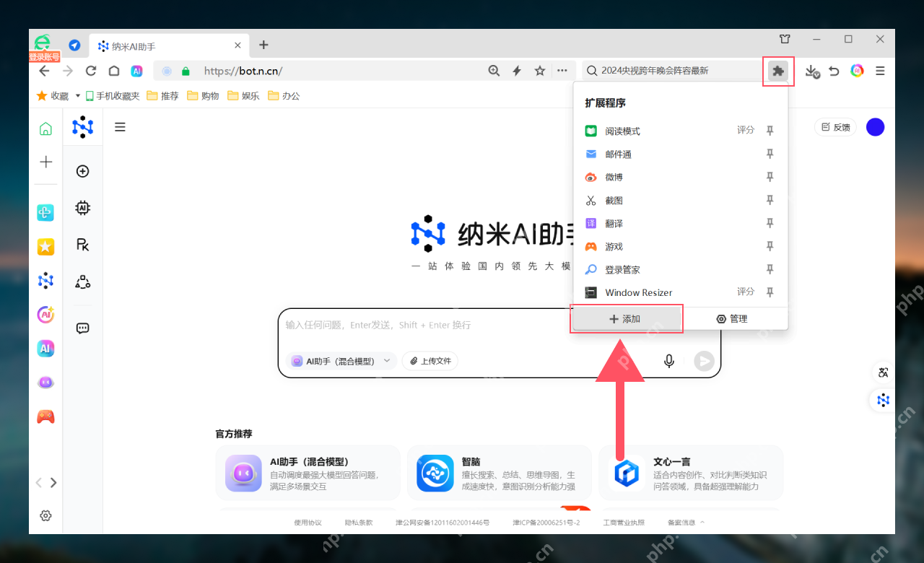Click the download manager icon
The image size is (924, 563).
tap(812, 71)
